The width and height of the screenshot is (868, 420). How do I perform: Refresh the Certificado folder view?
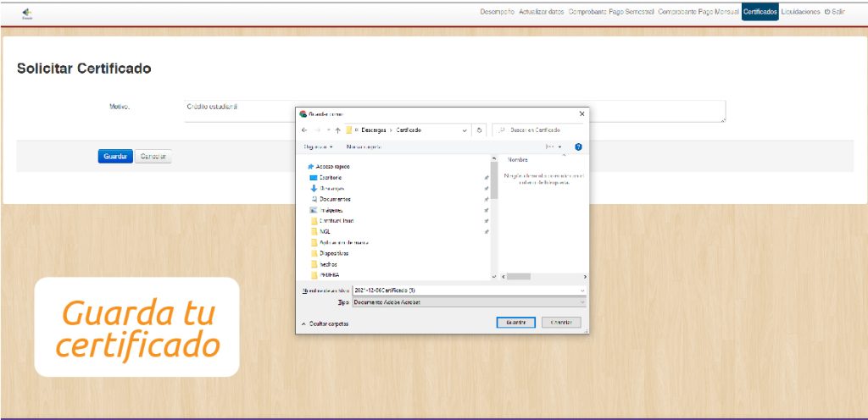click(x=480, y=130)
